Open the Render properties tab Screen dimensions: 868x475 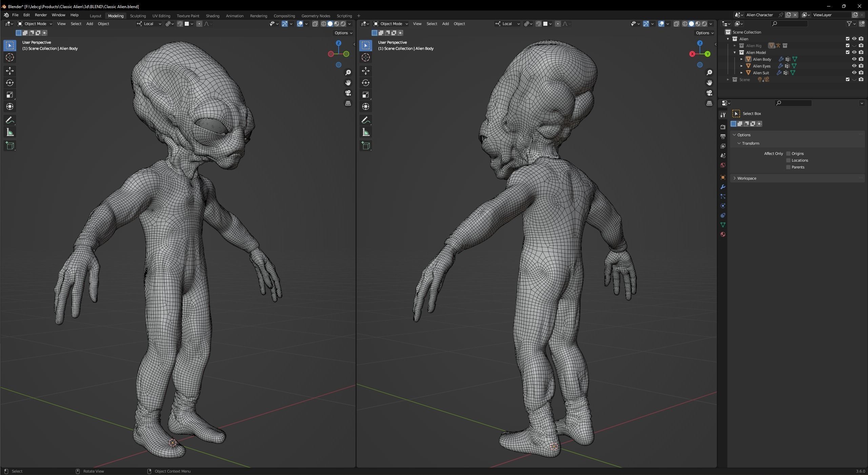723,127
